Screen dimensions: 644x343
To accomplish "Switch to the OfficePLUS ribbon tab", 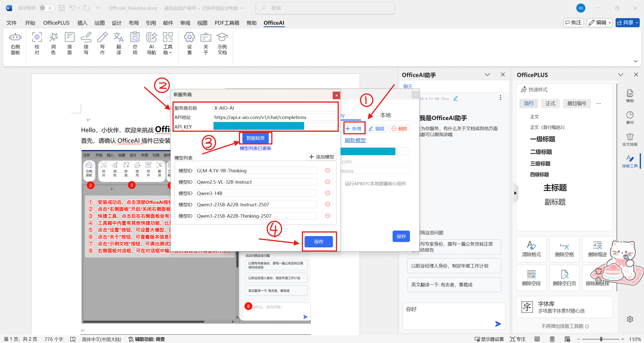I will pos(56,23).
